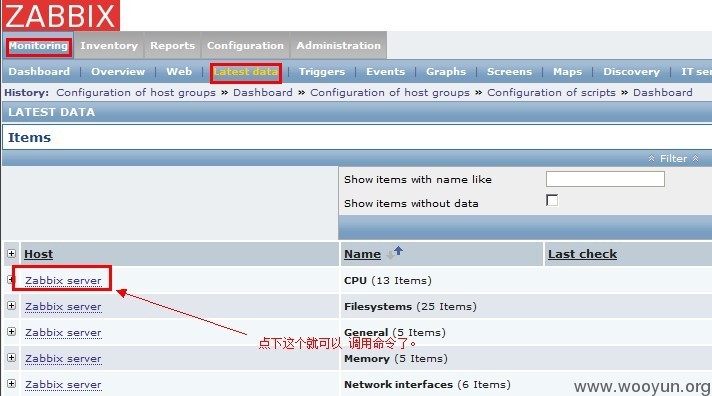Go to the Dashboard submenu

pos(39,72)
